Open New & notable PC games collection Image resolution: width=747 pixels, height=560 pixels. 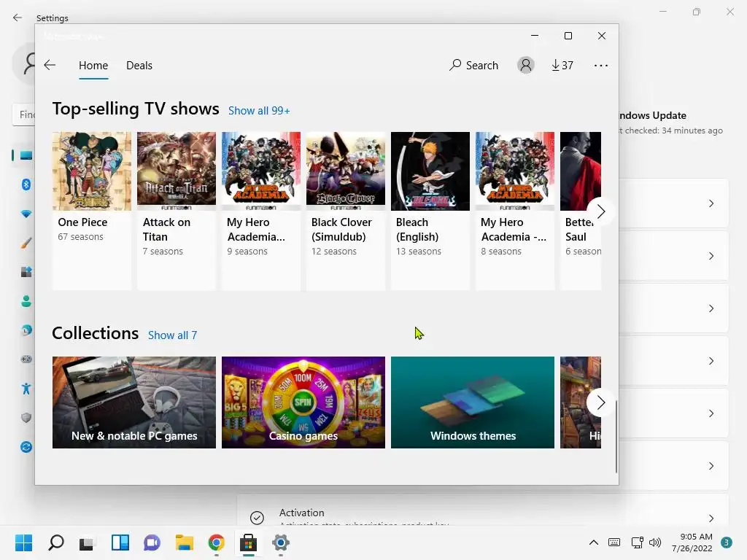[134, 402]
